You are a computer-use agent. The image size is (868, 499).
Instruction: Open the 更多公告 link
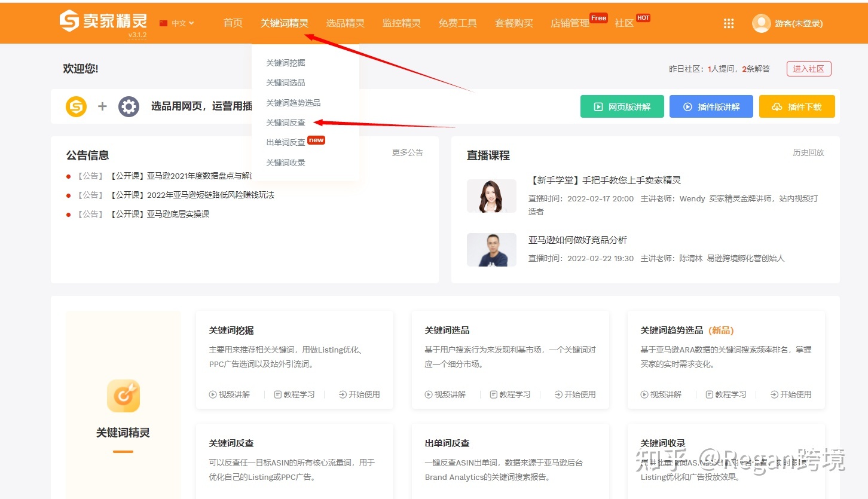(x=407, y=152)
